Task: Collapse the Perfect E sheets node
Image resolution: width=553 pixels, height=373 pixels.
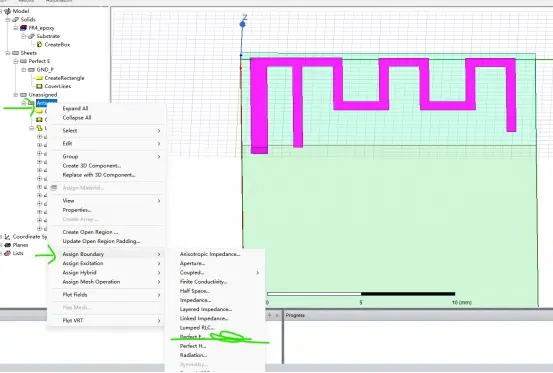Action: pos(16,61)
